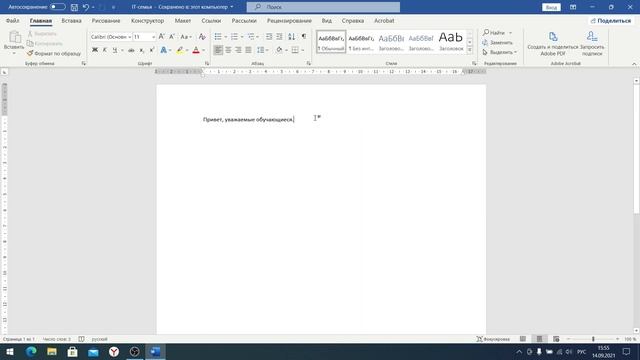
Task: Click the increase font size icon
Action: pyautogui.click(x=162, y=37)
